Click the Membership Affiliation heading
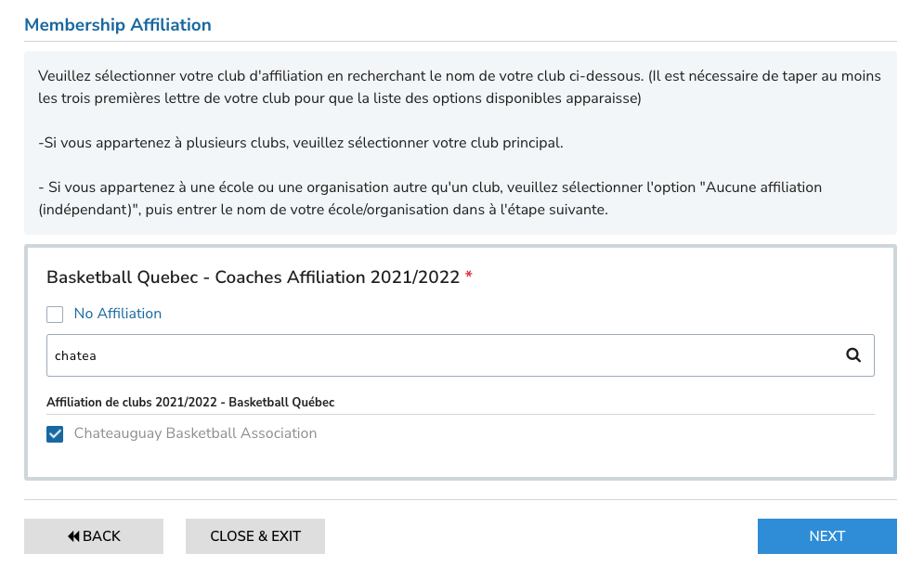924x579 pixels. (x=118, y=25)
